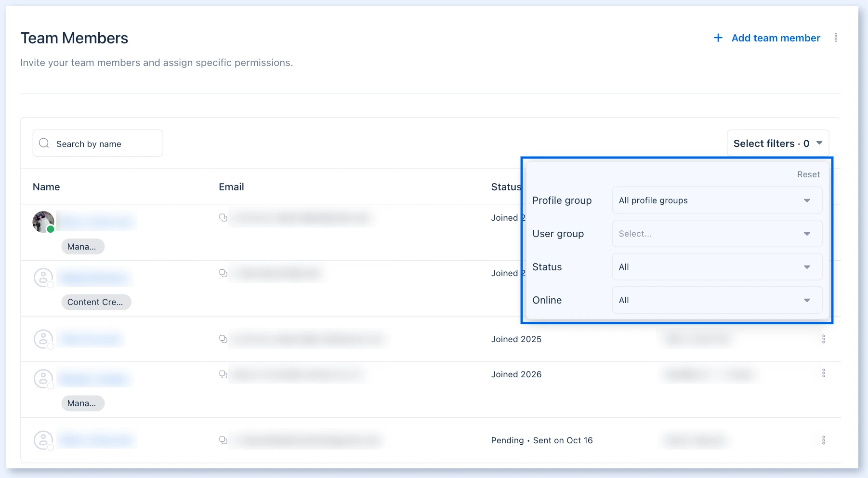The width and height of the screenshot is (868, 478).
Task: Click the Team Members heading
Action: [x=74, y=38]
